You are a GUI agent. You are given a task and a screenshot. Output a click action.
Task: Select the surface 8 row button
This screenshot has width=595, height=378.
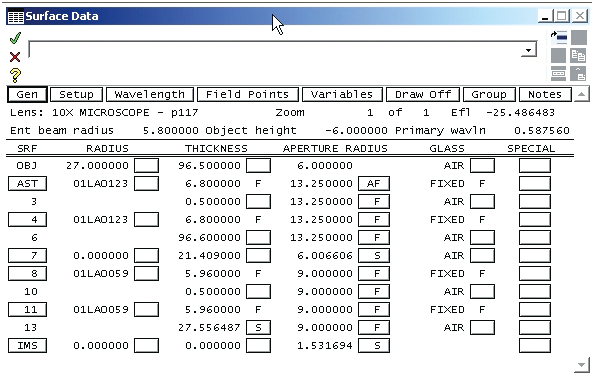[x=27, y=274]
